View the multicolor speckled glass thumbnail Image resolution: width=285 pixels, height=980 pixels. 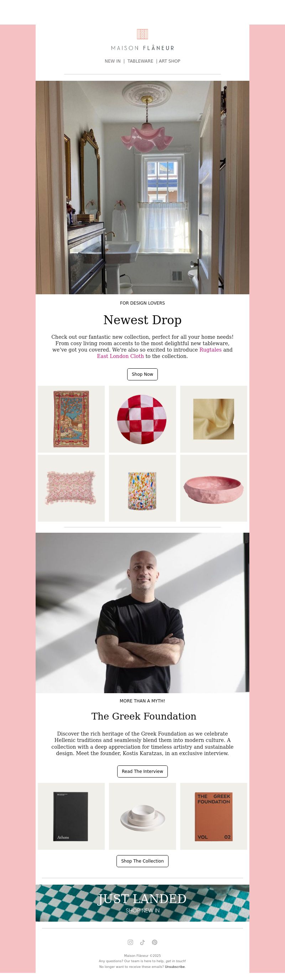click(142, 488)
